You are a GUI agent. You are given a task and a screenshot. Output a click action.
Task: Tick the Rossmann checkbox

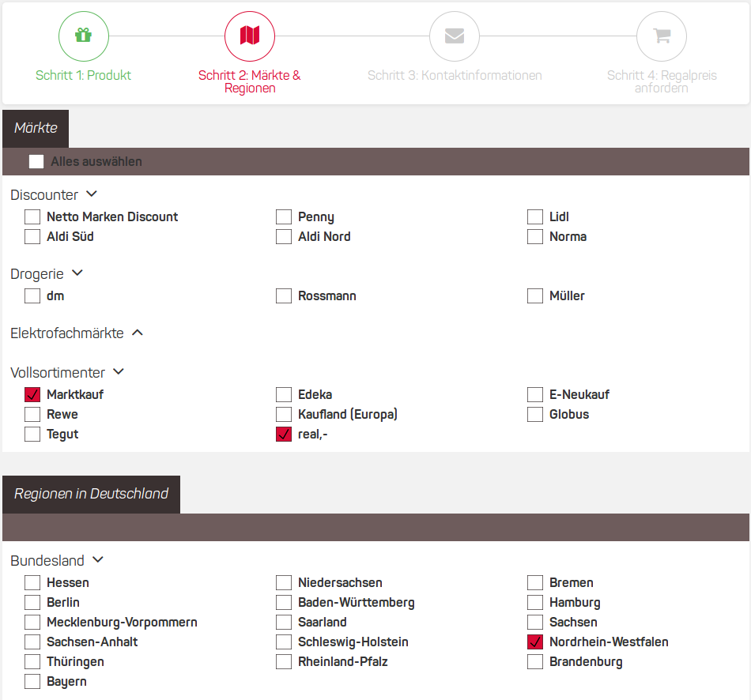click(284, 296)
